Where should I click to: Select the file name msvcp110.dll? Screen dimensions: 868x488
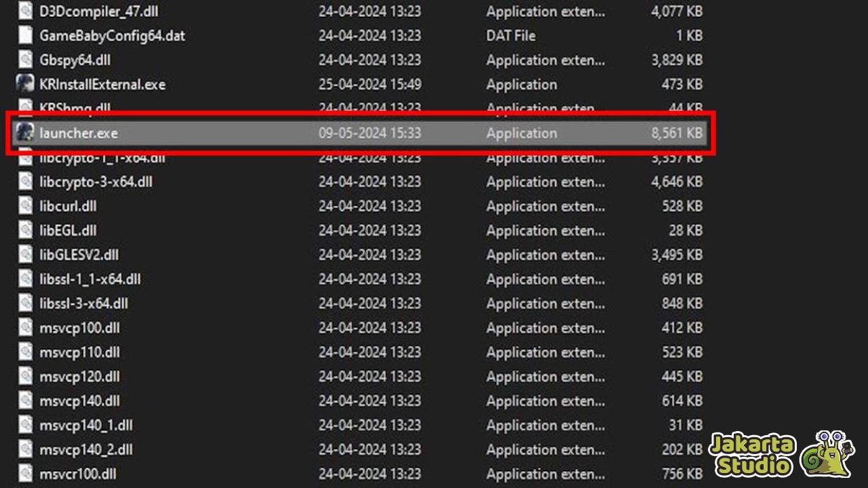(79, 353)
